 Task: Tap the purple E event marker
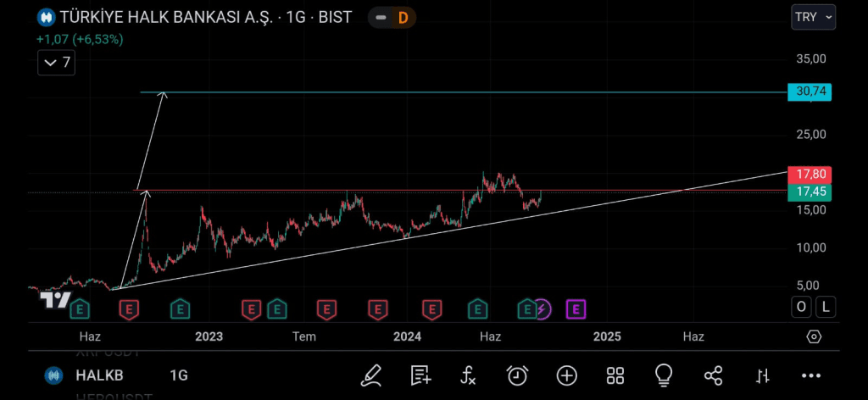576,309
